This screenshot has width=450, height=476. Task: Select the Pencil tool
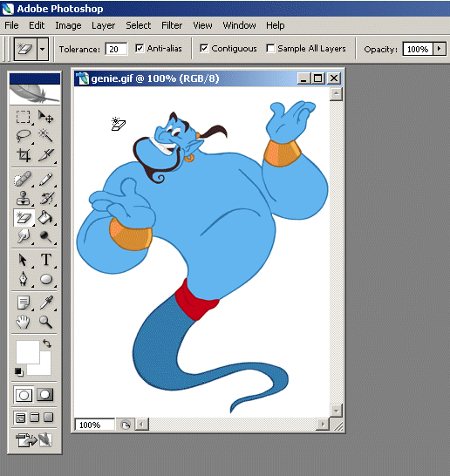46,179
